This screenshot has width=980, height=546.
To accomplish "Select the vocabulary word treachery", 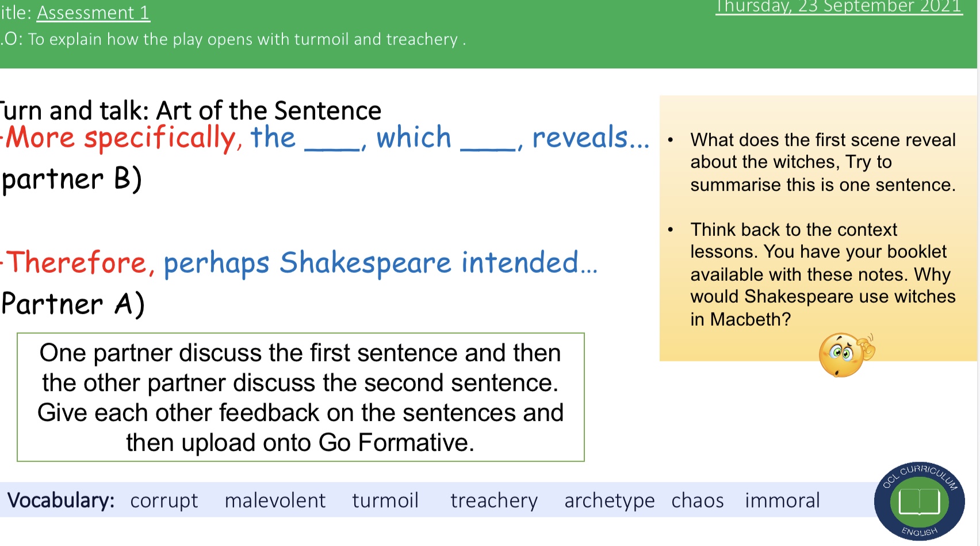I will [493, 501].
